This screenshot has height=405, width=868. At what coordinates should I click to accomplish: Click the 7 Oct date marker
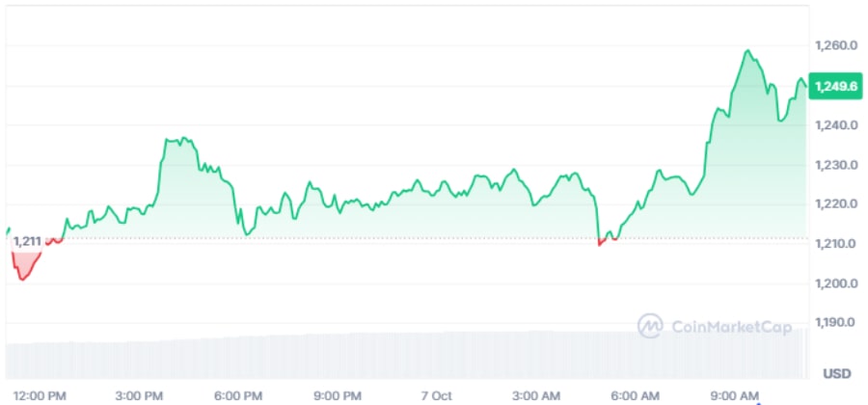436,395
